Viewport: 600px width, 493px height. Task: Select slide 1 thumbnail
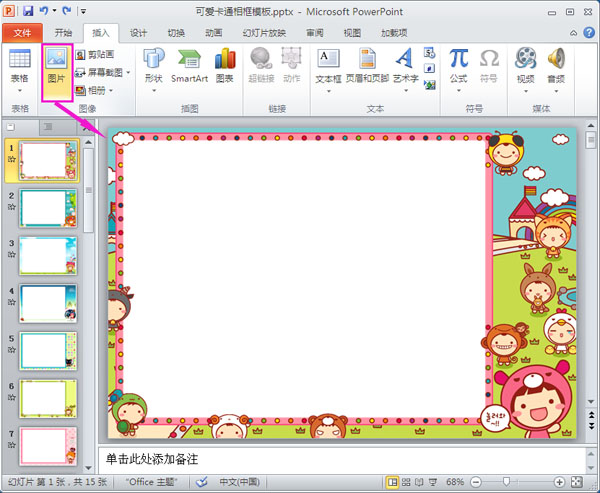point(48,160)
